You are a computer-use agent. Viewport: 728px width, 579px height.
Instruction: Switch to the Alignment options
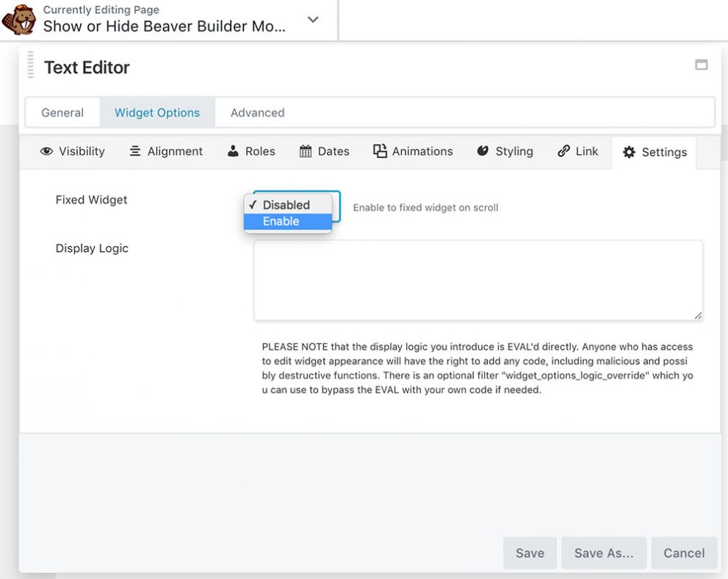pos(165,151)
